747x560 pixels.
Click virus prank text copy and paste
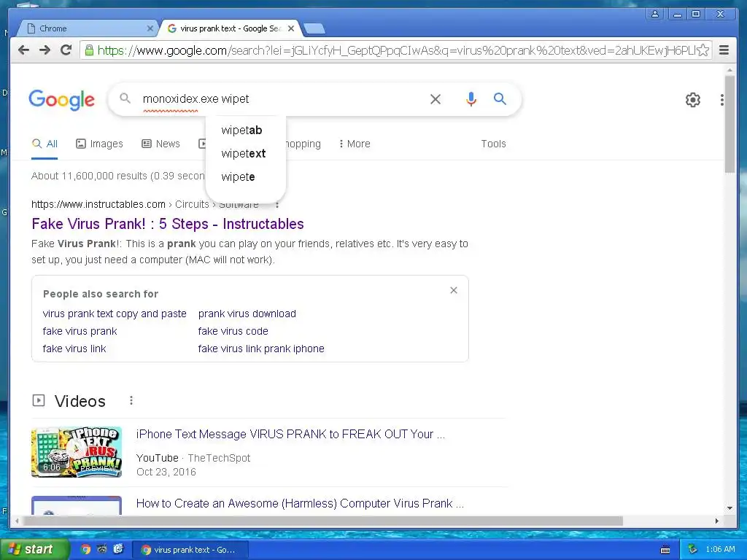[115, 314]
